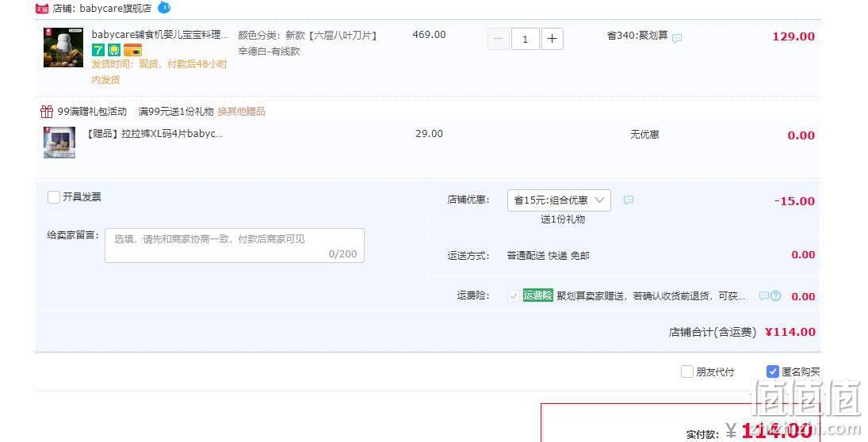Viewport: 868px width, 442px height.
Task: Click the Tmall shop logo icon
Action: [41, 9]
